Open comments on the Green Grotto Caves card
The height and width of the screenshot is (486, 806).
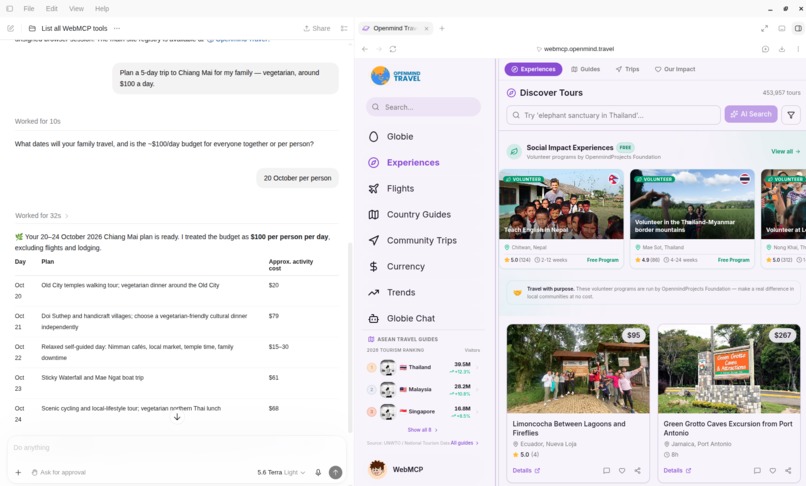[x=757, y=471]
